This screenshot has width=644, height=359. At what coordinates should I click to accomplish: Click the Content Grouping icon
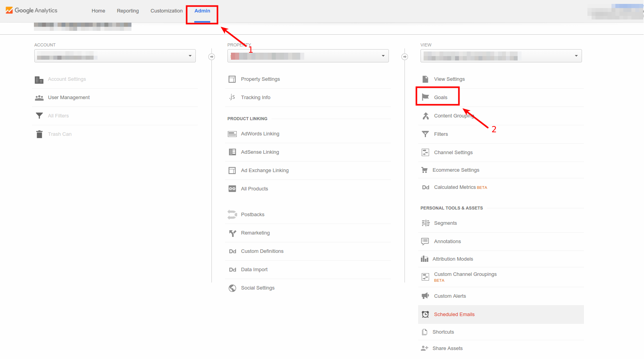426,116
